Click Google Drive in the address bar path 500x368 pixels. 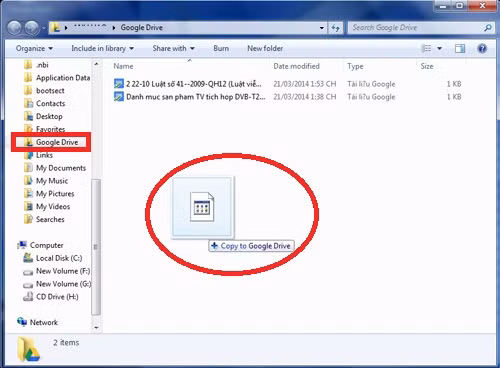coord(142,28)
